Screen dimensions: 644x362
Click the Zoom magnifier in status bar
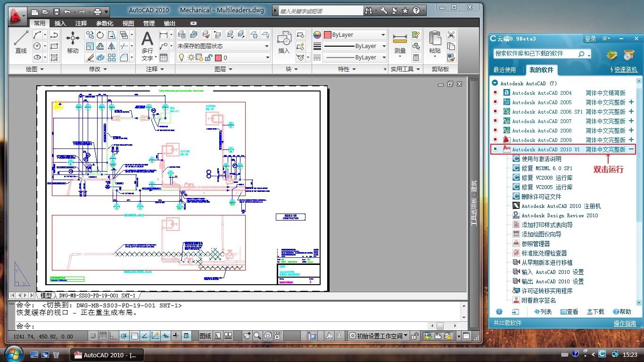tap(257, 336)
